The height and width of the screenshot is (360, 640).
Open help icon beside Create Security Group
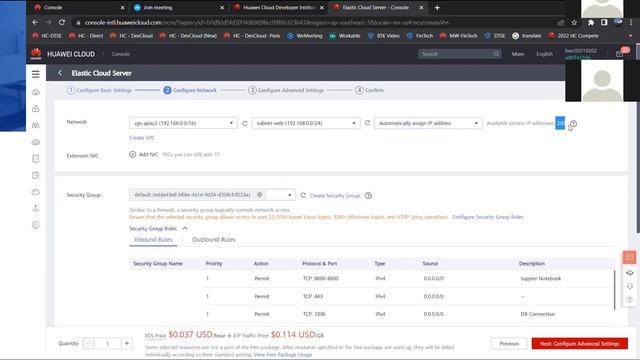pos(368,196)
